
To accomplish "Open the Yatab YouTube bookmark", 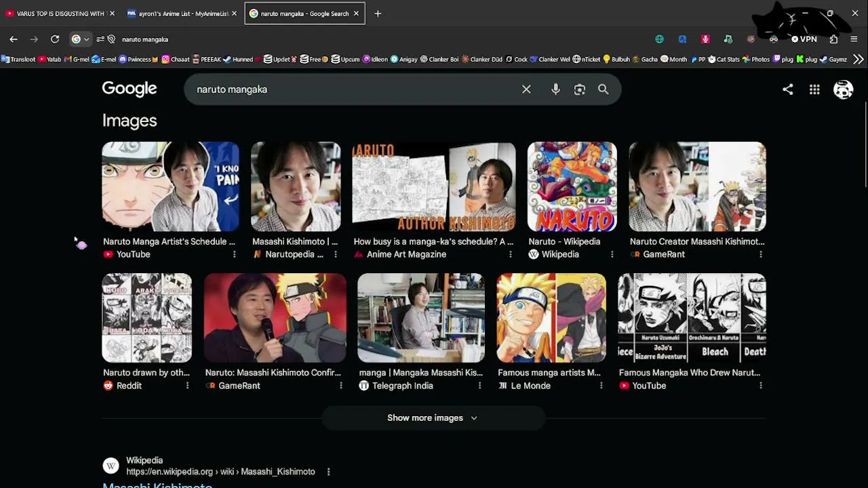I will click(x=50, y=60).
